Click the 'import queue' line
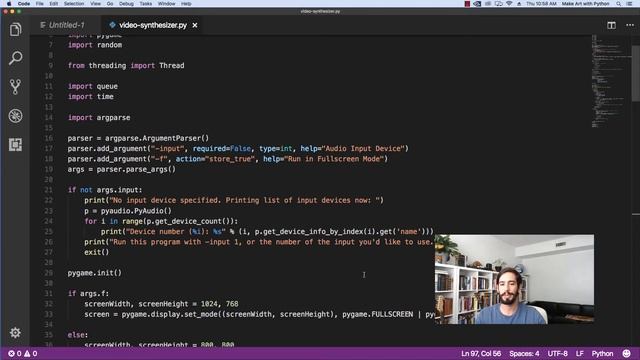The image size is (640, 360). click(93, 86)
